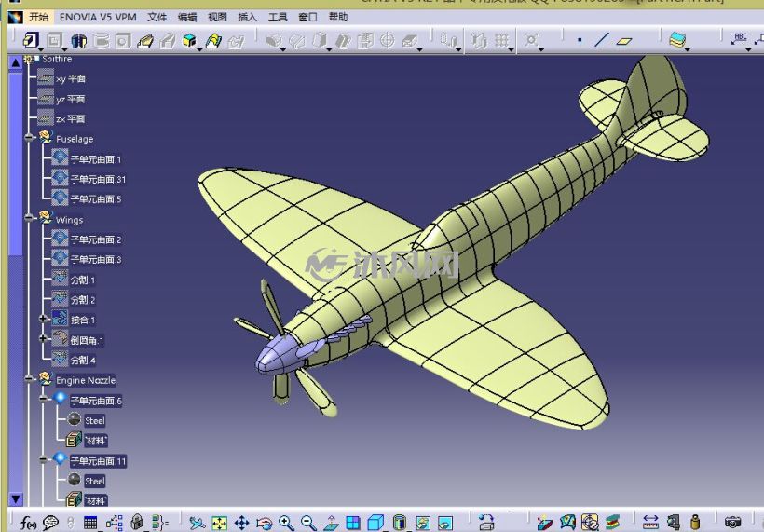Open the 窗口 menu
This screenshot has width=764, height=532.
coord(308,17)
